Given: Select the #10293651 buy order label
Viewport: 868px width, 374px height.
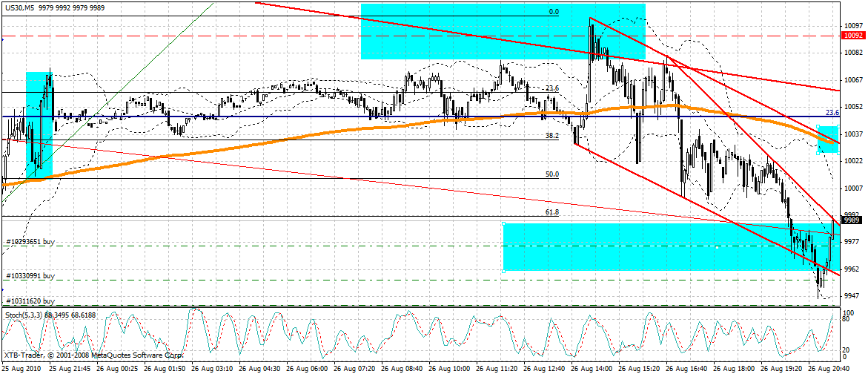Looking at the screenshot, I should (30, 243).
